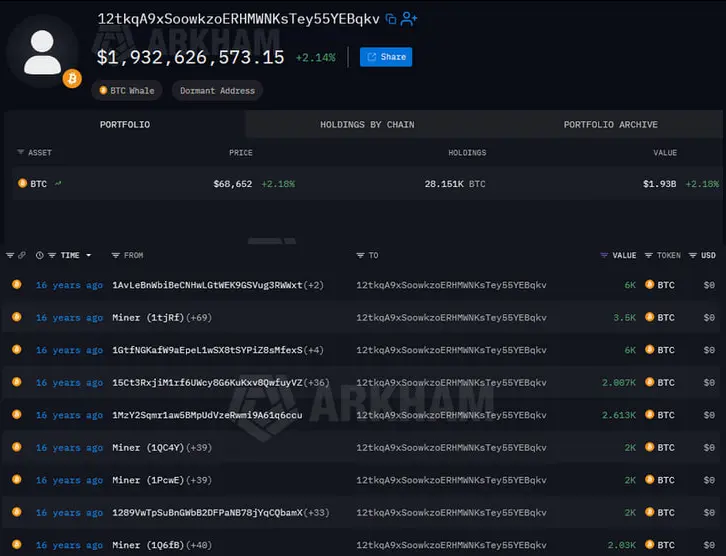Click the 2.03K transfer value
This screenshot has width=726, height=556.
(622, 545)
